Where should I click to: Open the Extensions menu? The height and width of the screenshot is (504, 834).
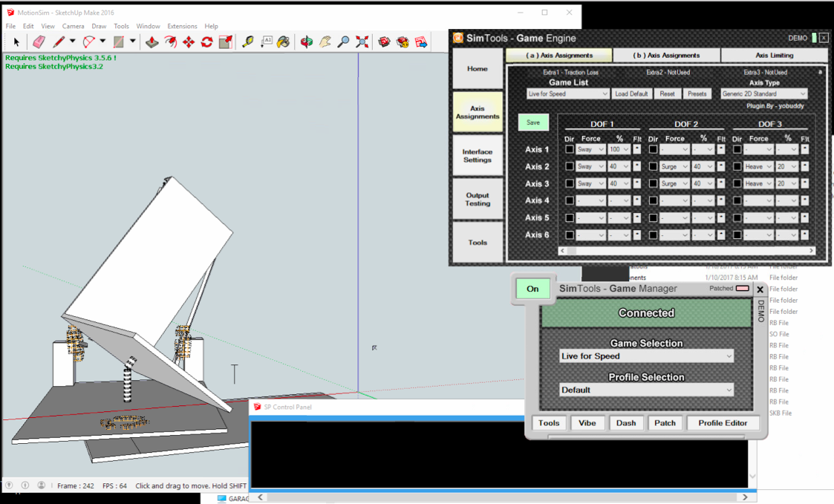[x=182, y=26]
